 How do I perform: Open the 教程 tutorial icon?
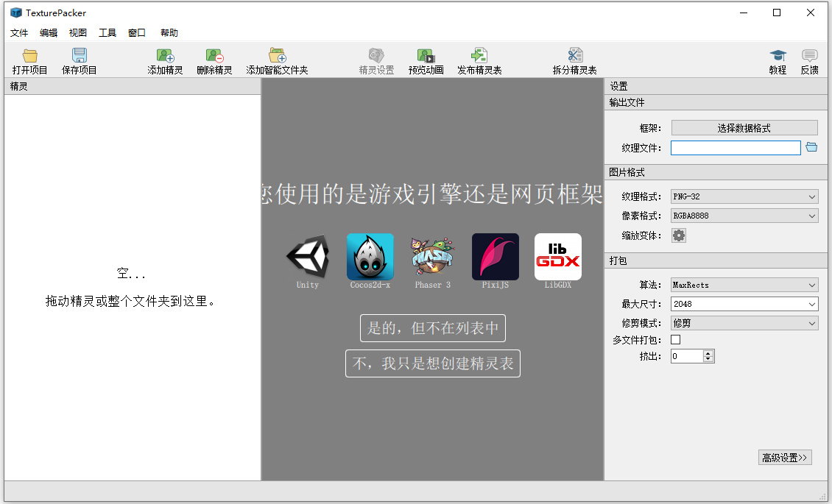pyautogui.click(x=778, y=60)
